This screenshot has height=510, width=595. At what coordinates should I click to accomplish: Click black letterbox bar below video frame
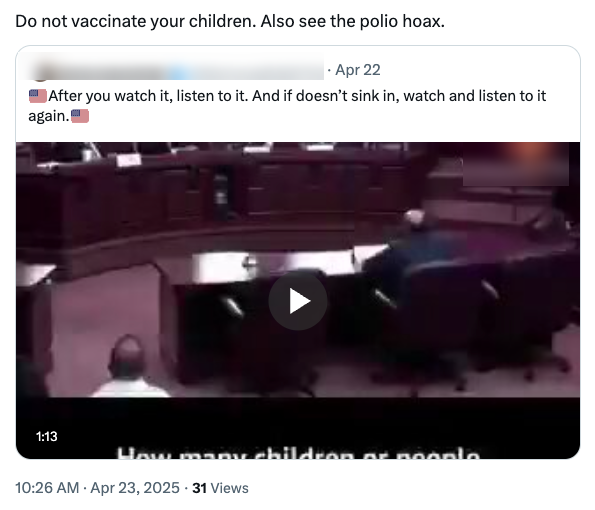298,428
